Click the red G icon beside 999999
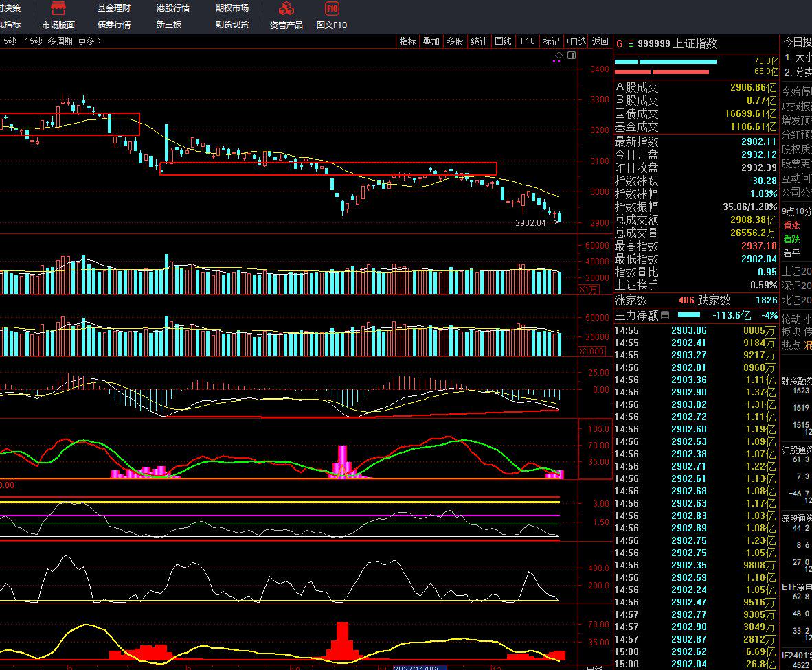Image resolution: width=812 pixels, height=670 pixels. coord(620,43)
